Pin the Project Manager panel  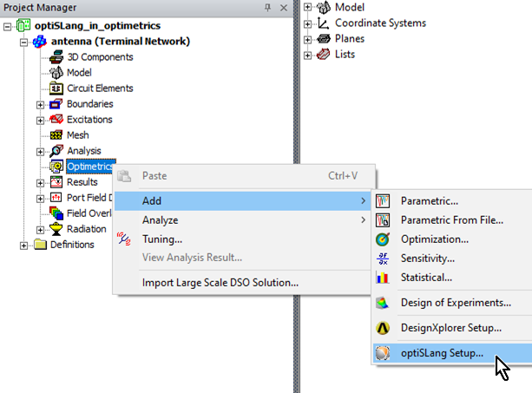click(267, 8)
